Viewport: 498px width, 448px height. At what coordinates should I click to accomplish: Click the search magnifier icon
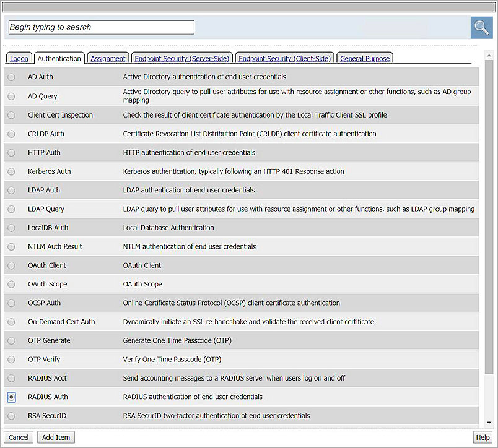coord(481,27)
